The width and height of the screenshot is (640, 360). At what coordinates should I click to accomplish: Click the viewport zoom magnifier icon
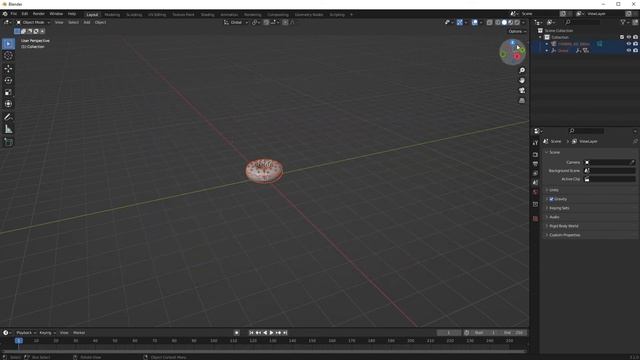[522, 71]
